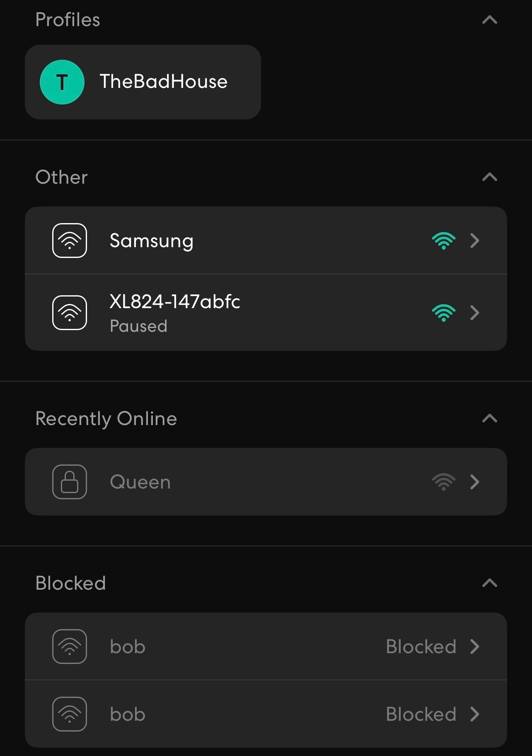Open XL824-147abfc details chevron

(x=475, y=313)
